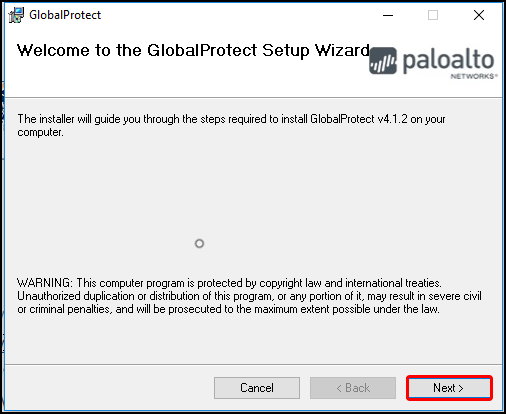Click the word computer under installer text

[40, 132]
